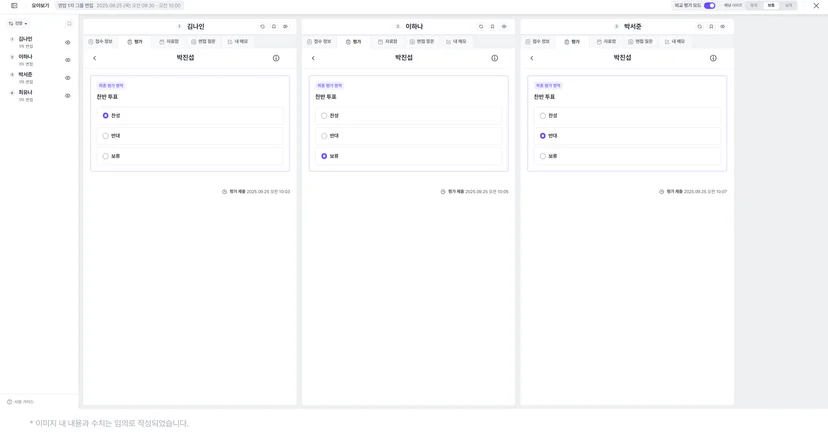Click refresh icon in 김나인 panel header
The image size is (828, 438).
point(262,26)
